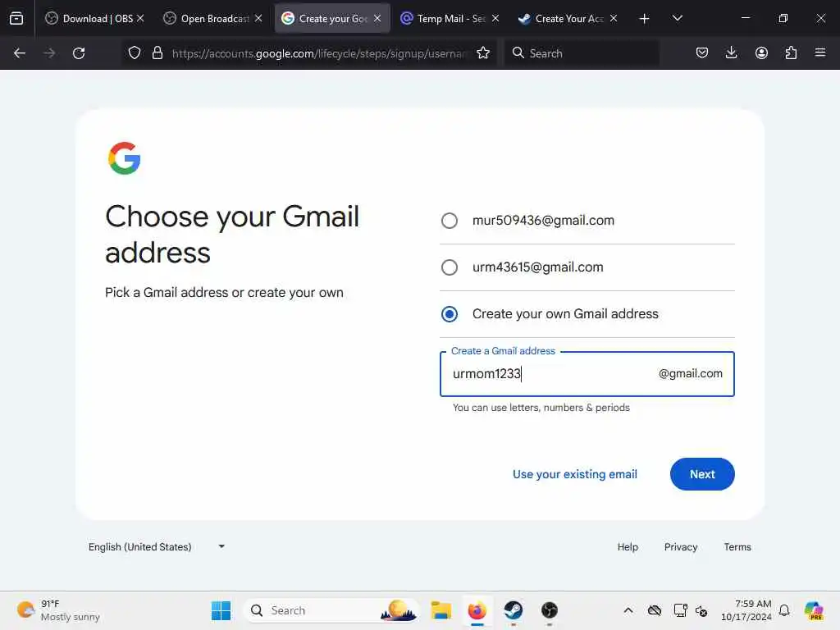The image size is (840, 630).
Task: Show all open tabs list chevron
Action: point(677,18)
